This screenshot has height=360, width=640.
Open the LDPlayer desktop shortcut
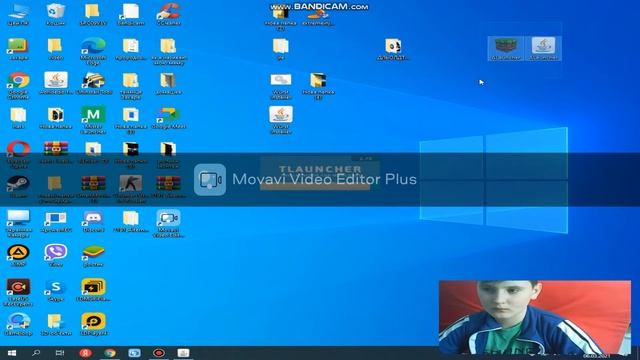point(93,324)
